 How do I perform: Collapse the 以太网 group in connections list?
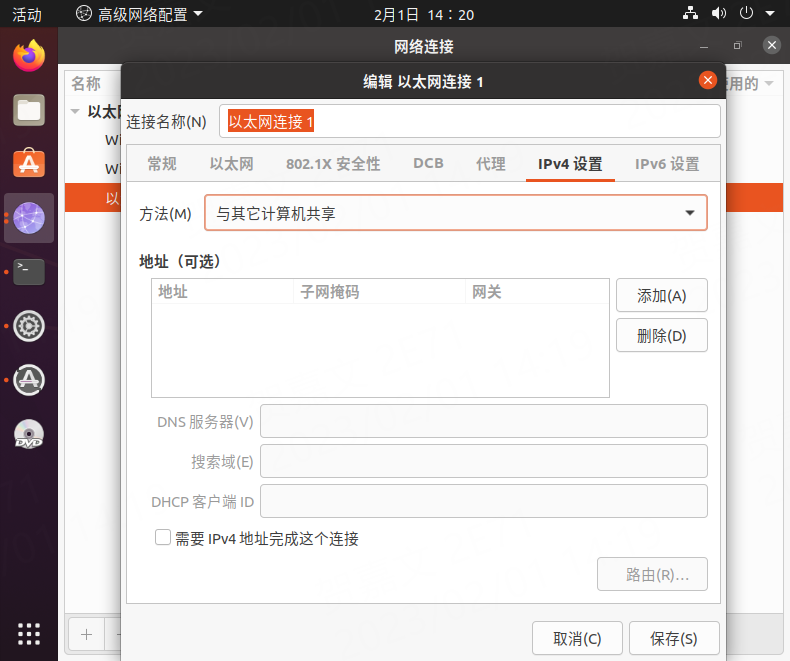tap(75, 111)
